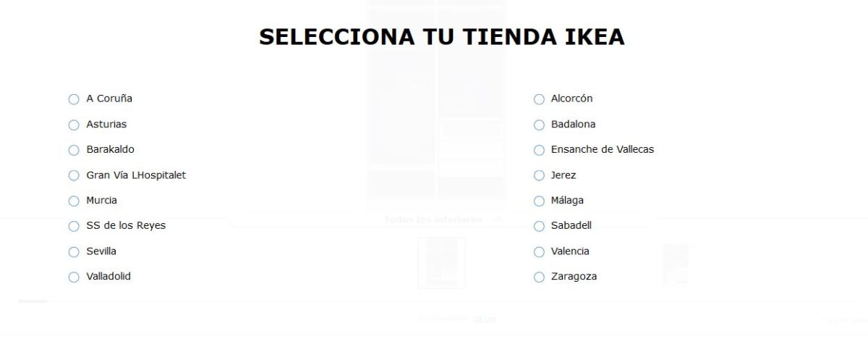Screen dimensions: 868x339
Task: Collapse the faded 'Todos los interiores' chevron
Action: [x=498, y=219]
